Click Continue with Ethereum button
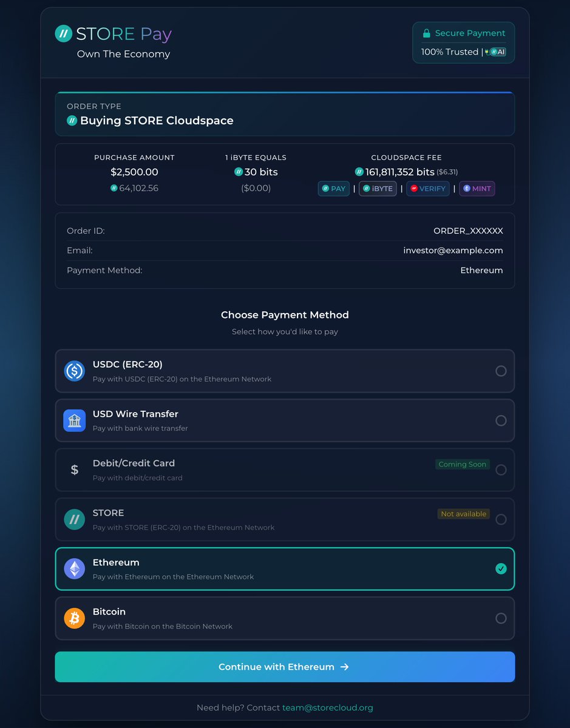 point(285,667)
